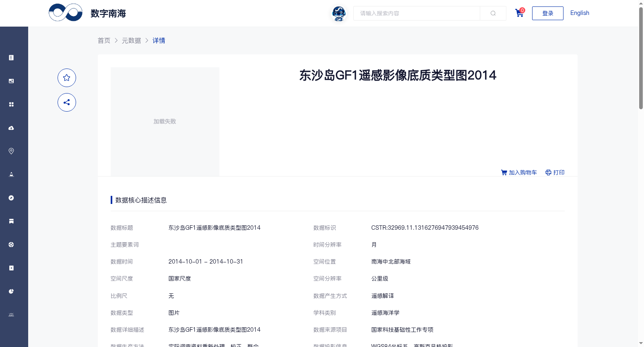Click the 登录 login button
The height and width of the screenshot is (347, 644).
click(x=548, y=13)
